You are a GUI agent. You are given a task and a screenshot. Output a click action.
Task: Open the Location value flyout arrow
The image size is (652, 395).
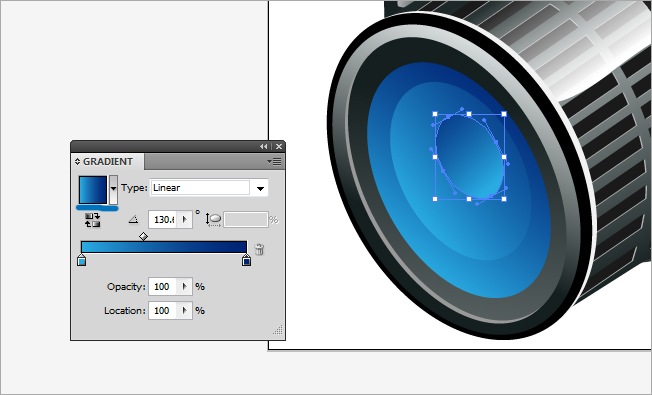click(185, 311)
